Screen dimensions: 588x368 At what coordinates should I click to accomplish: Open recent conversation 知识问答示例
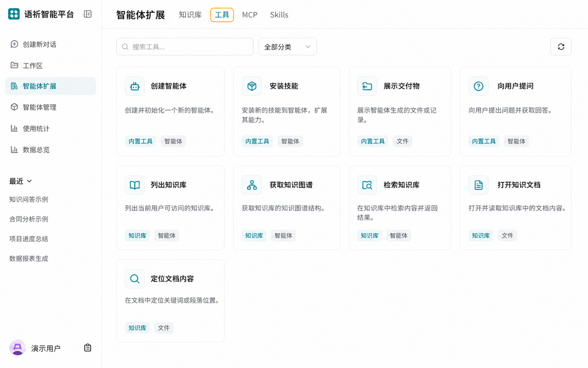29,199
